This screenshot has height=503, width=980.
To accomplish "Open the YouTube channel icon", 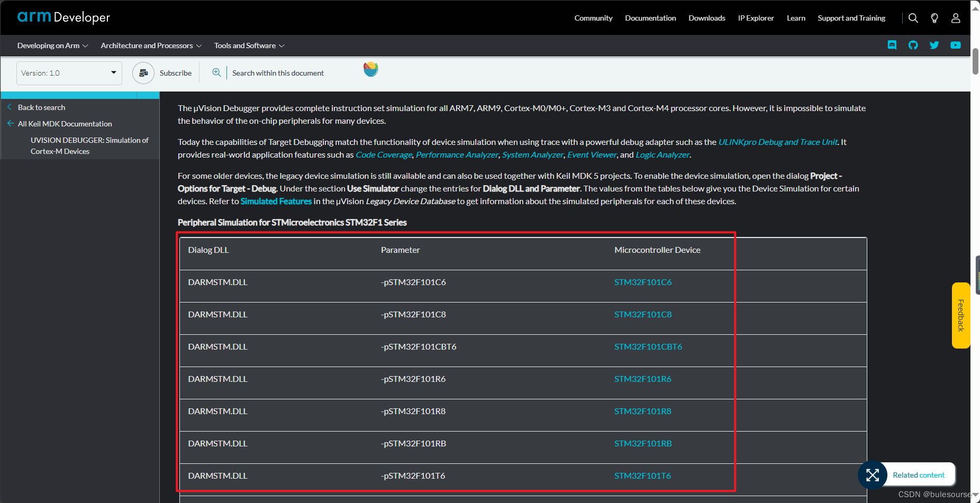I will pyautogui.click(x=955, y=45).
